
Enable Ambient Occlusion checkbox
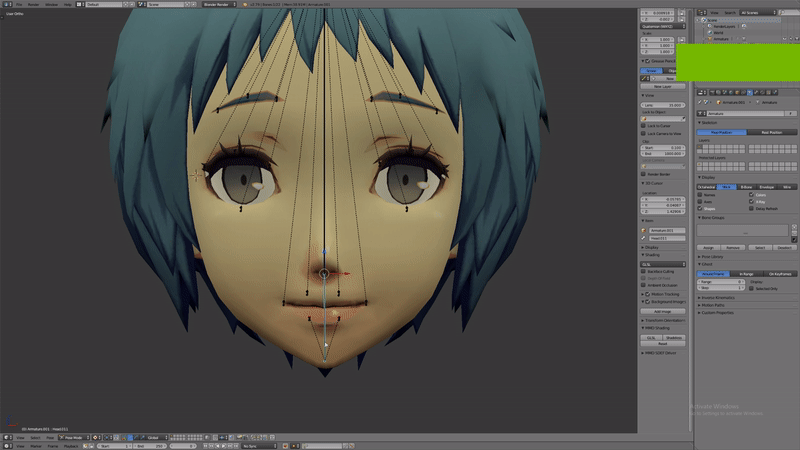[x=643, y=285]
